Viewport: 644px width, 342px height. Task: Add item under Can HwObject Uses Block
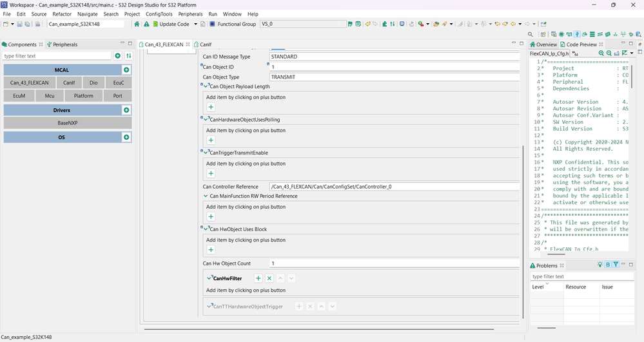tap(211, 250)
